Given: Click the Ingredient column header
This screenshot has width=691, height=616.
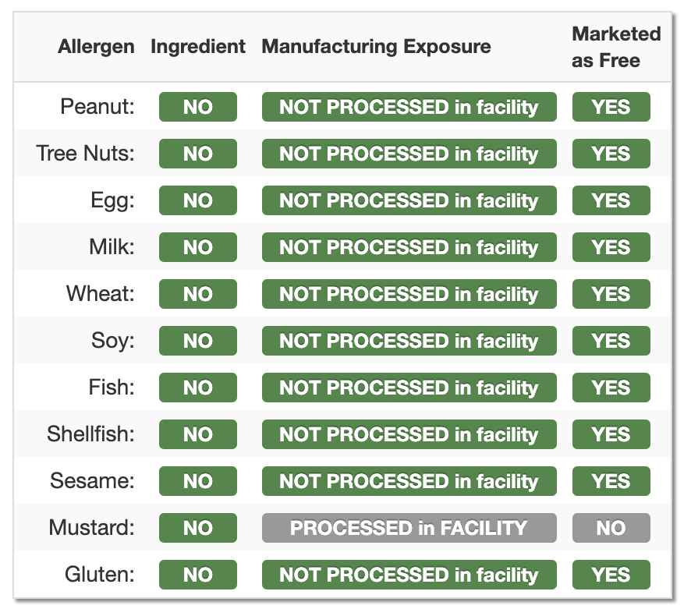Looking at the screenshot, I should (x=198, y=47).
